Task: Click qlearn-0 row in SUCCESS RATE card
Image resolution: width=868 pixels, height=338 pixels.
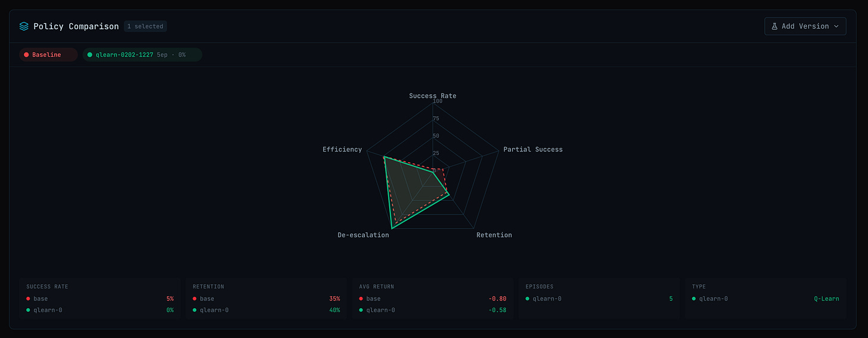Action: [x=100, y=310]
